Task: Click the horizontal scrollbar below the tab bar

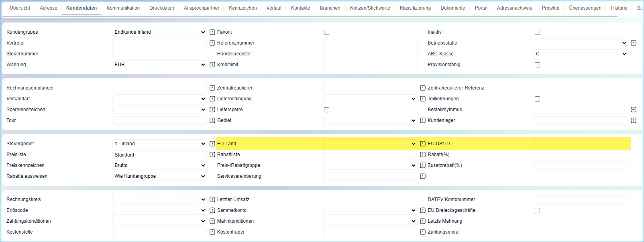Action: pyautogui.click(x=309, y=16)
